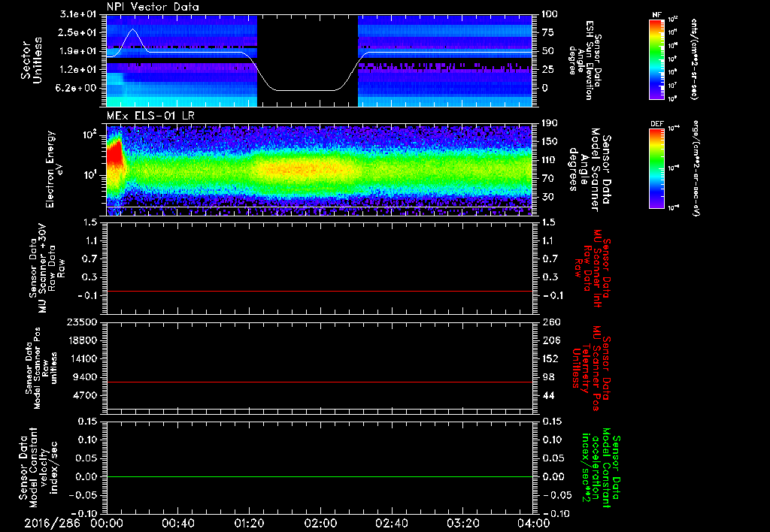Click the '110' scanner angle tick value

(x=550, y=160)
